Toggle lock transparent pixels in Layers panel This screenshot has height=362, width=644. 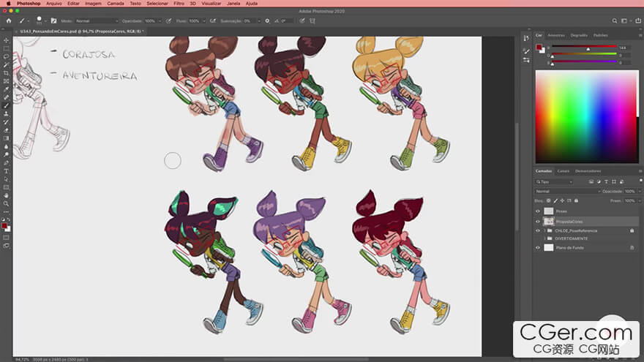548,200
